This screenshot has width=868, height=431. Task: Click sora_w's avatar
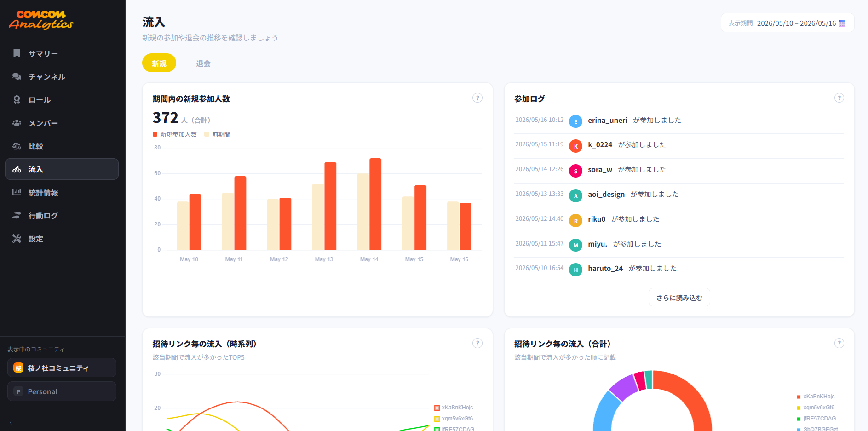(575, 171)
